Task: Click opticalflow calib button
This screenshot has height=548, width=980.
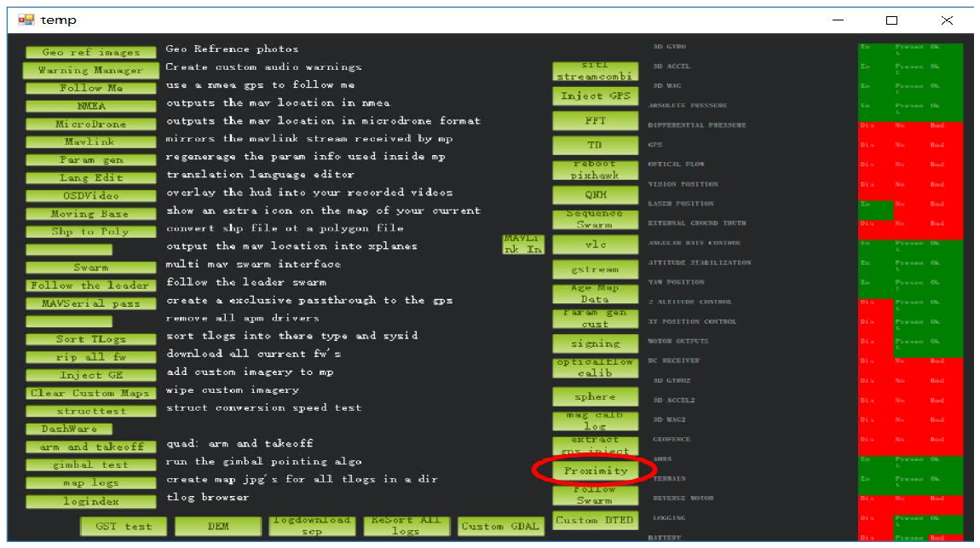Action: tap(595, 368)
